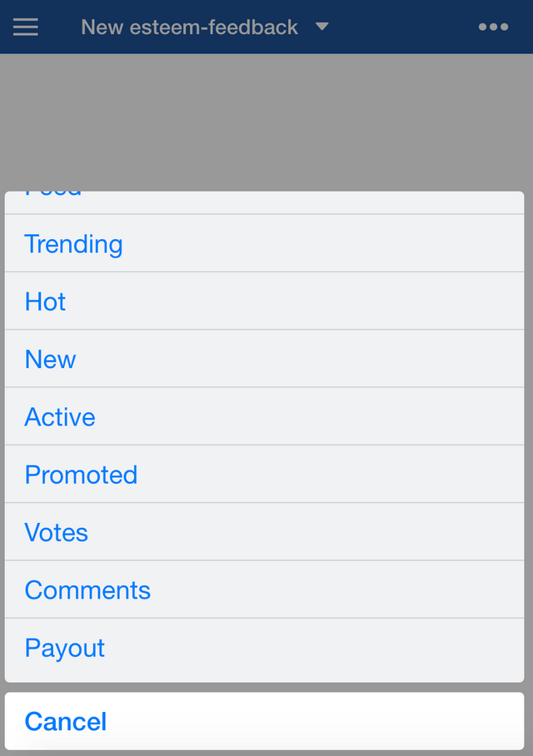
Task: Choose Trending from the sort list
Action: click(x=264, y=243)
